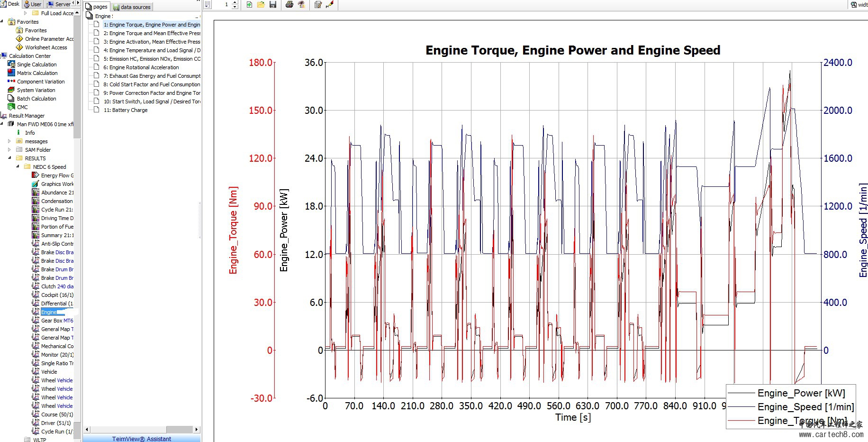The width and height of the screenshot is (868, 442).
Task: Switch to the User tab
Action: [x=33, y=4]
